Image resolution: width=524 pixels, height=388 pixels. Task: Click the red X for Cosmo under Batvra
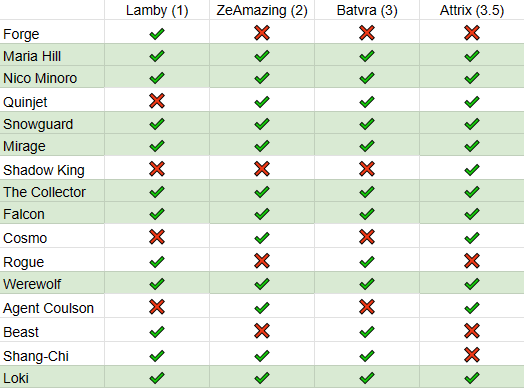367,237
